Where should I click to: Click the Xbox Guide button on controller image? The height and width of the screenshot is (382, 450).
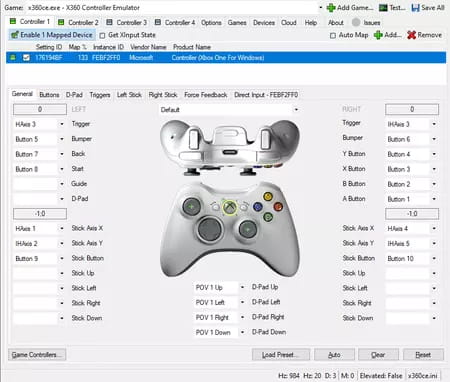click(229, 207)
